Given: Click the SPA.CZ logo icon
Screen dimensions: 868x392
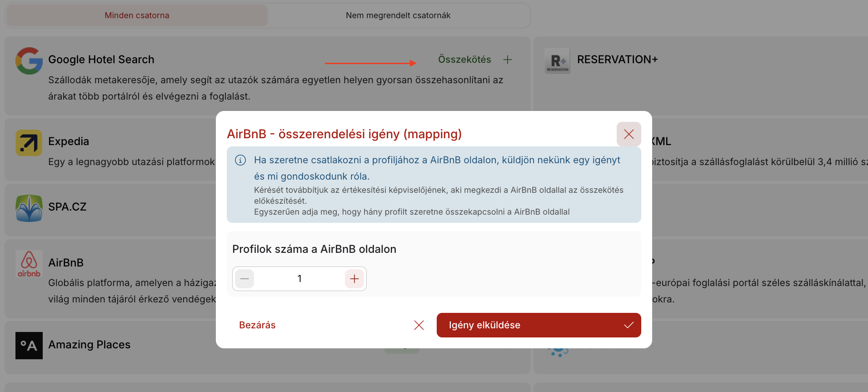Looking at the screenshot, I should coord(29,208).
